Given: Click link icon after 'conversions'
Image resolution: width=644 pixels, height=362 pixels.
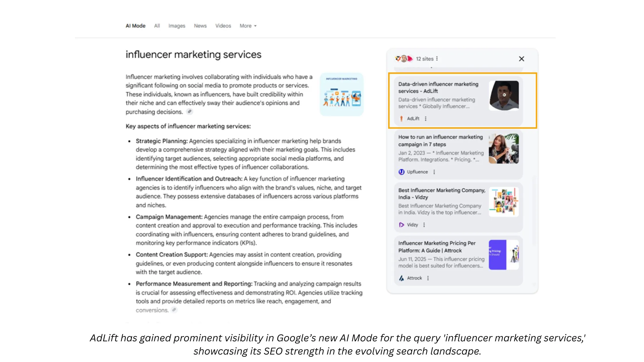Looking at the screenshot, I should [174, 310].
